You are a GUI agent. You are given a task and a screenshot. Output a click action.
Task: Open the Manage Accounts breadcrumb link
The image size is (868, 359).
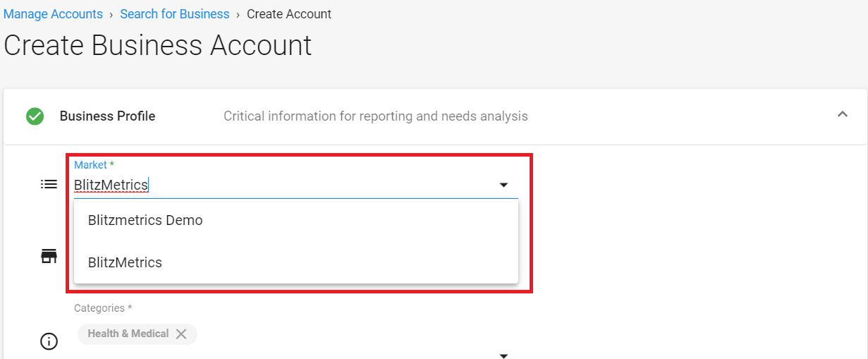(x=53, y=14)
